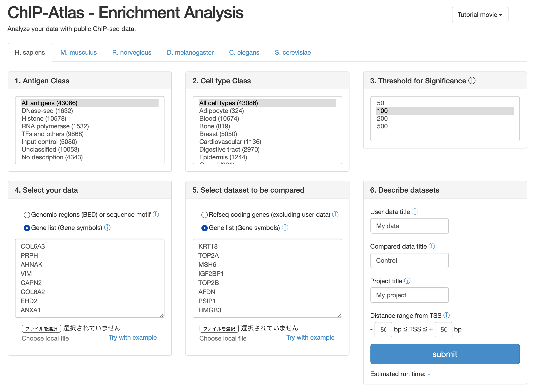
Task: Click info icon next to User data title
Action: click(415, 211)
